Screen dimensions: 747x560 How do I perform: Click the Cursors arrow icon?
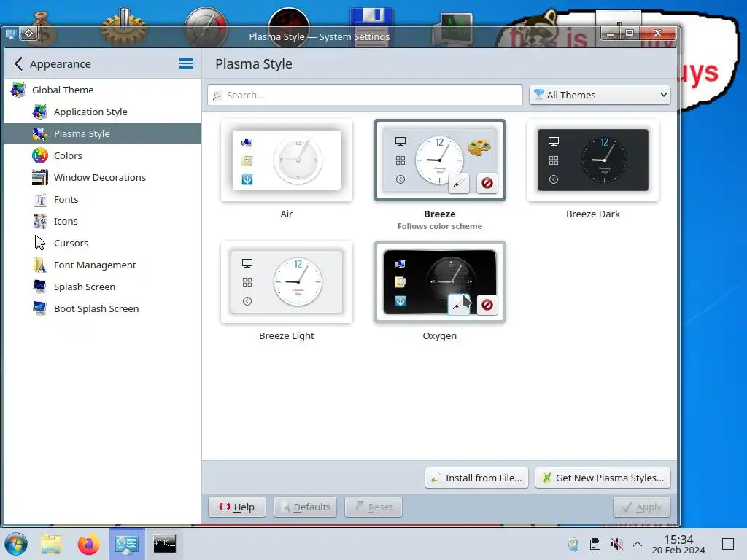(40, 243)
